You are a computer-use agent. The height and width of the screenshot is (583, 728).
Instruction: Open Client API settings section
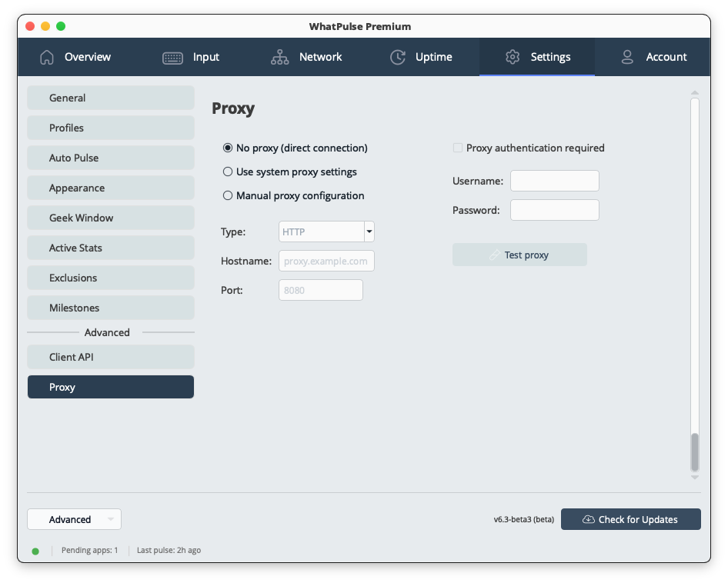[111, 357]
